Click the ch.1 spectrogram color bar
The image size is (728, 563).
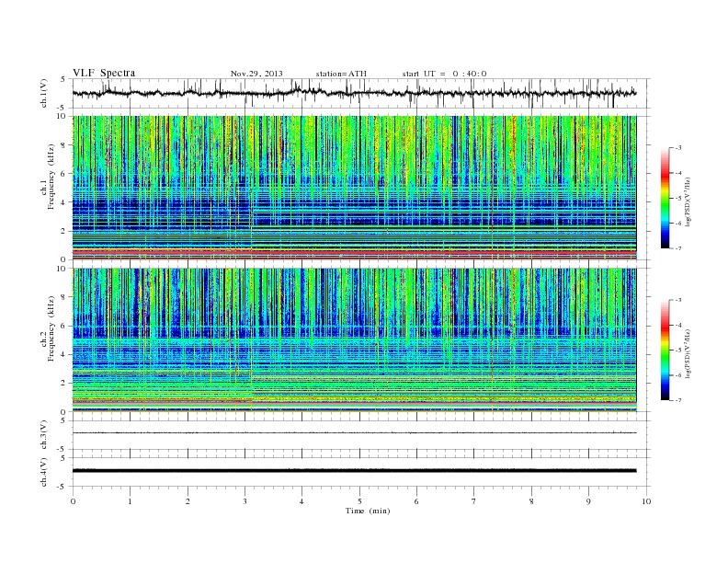[x=665, y=198]
